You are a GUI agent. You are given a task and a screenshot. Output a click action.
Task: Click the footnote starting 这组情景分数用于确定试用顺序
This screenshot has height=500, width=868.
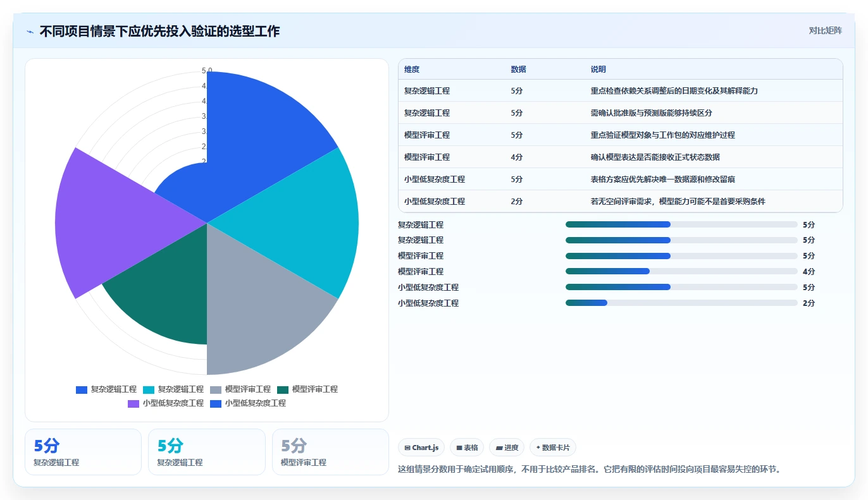point(591,470)
